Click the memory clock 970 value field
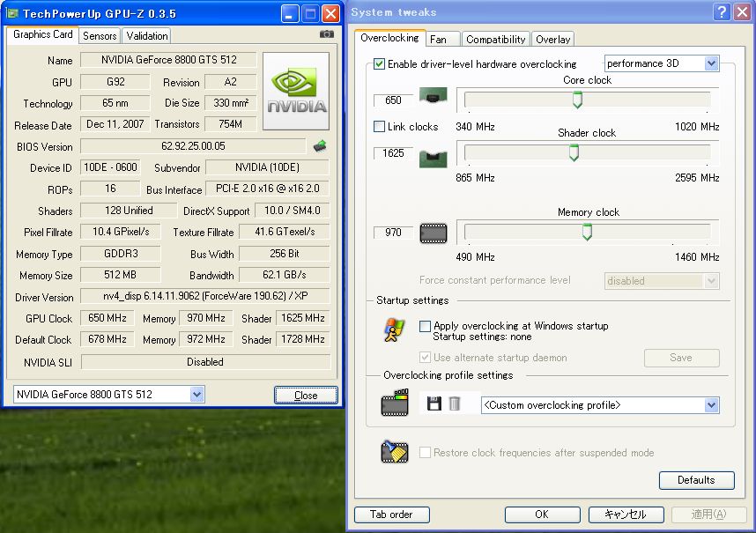Image resolution: width=756 pixels, height=533 pixels. (394, 233)
